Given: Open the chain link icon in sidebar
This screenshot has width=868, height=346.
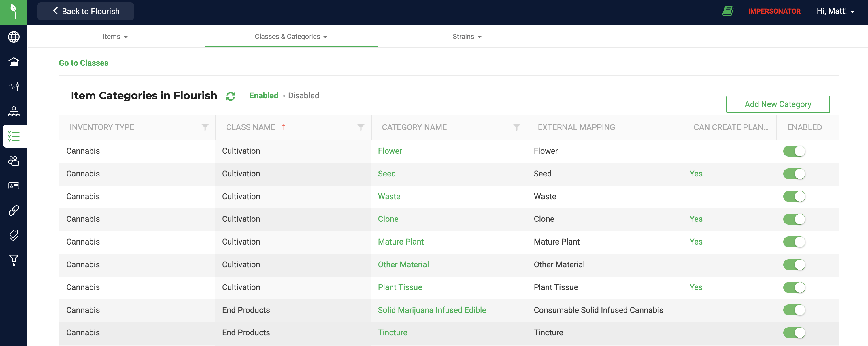Looking at the screenshot, I should pyautogui.click(x=14, y=210).
